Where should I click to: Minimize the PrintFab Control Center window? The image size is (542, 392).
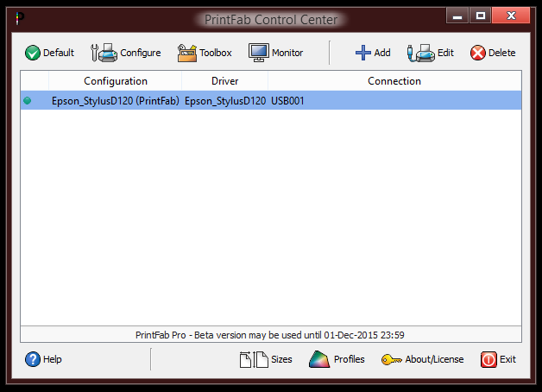(457, 16)
